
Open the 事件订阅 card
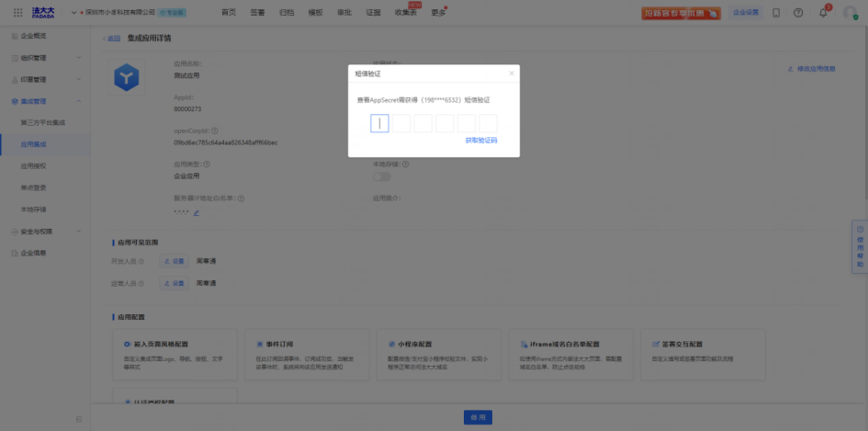click(x=307, y=355)
